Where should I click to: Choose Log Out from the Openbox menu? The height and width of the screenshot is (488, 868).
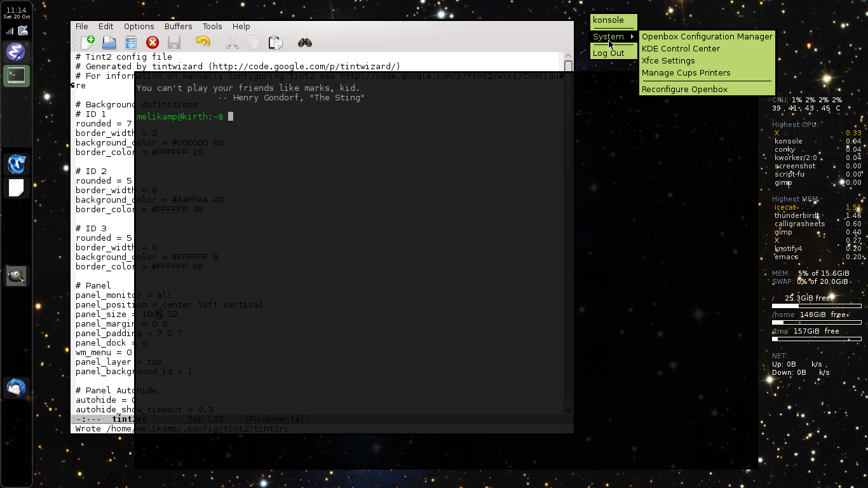613,53
